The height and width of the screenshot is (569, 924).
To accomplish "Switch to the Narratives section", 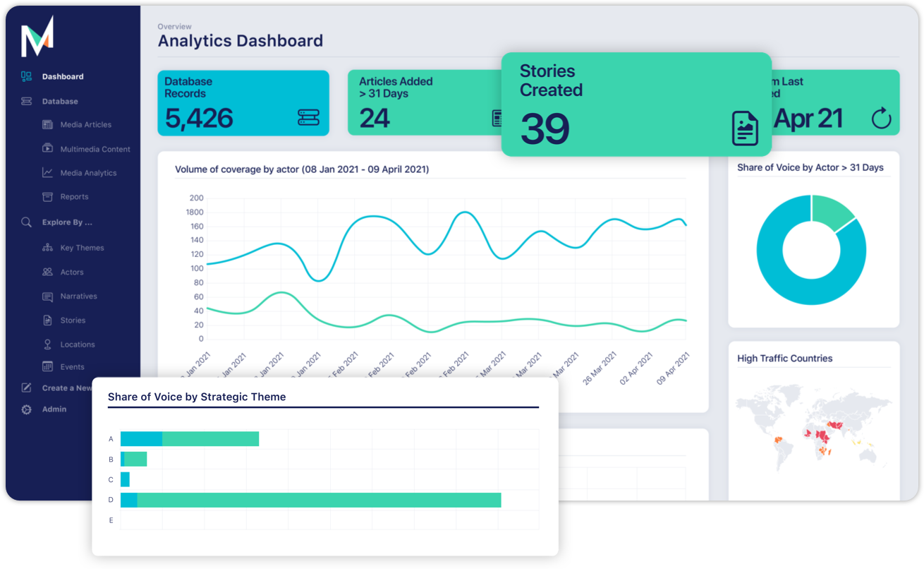I will click(46, 296).
